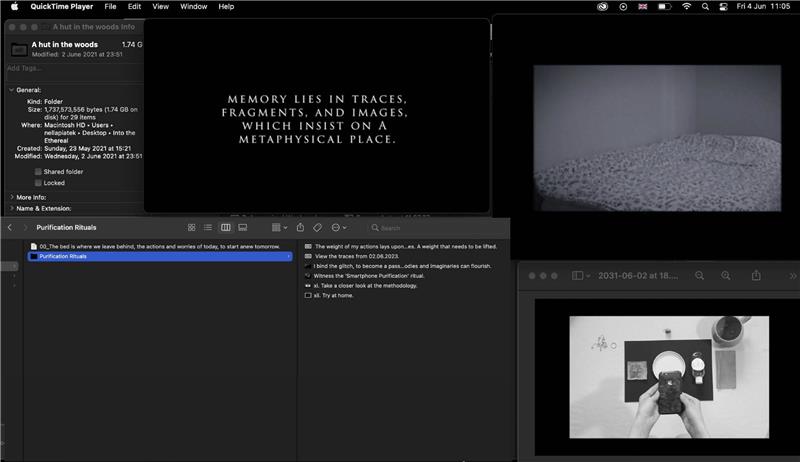Open the Finder group-by dropdown
800x462 pixels.
[279, 228]
